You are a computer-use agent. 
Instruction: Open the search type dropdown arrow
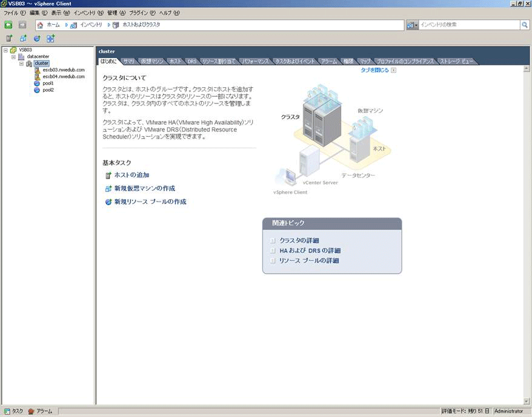(416, 25)
